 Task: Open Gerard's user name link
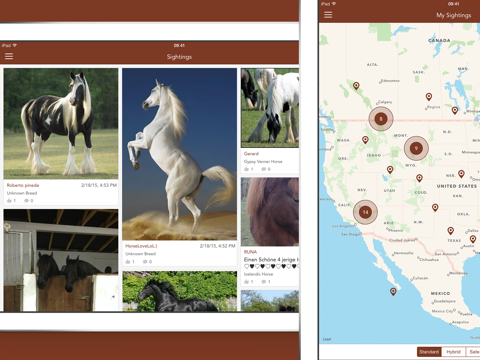pyautogui.click(x=251, y=154)
